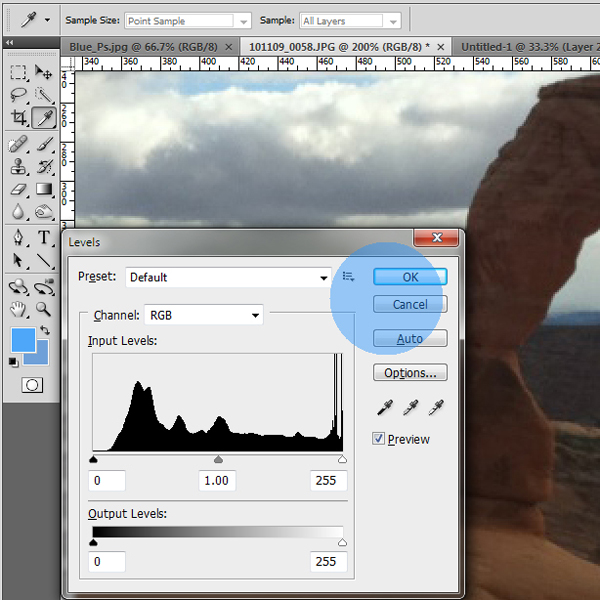Open the Preset dropdown in Levels
Viewport: 600px width, 600px height.
tap(324, 277)
